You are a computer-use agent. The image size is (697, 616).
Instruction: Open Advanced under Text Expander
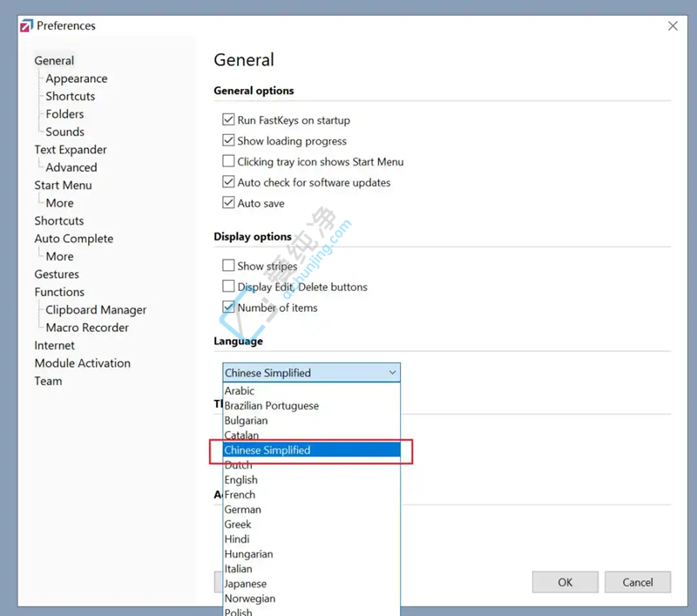point(71,167)
